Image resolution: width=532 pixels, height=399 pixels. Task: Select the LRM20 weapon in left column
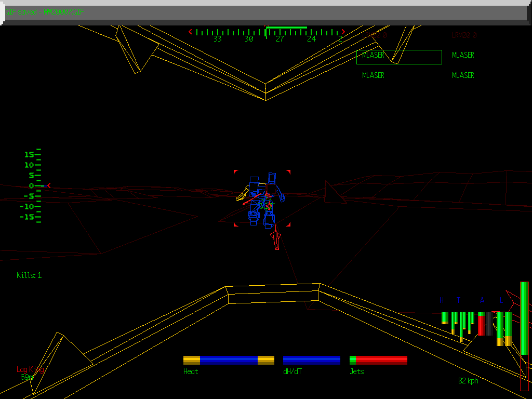tap(374, 35)
